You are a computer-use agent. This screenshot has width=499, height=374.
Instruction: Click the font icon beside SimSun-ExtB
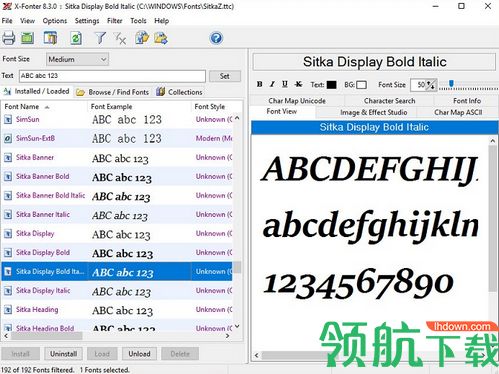[x=8, y=138]
